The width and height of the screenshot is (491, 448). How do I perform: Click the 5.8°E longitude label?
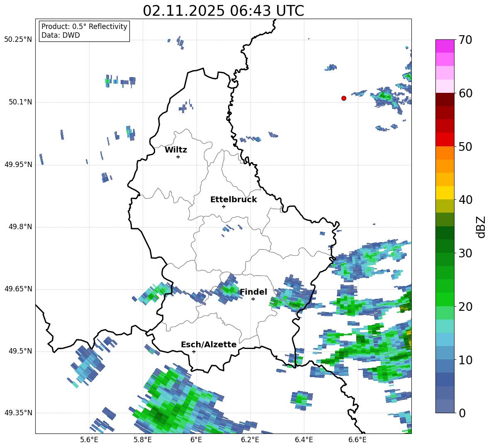[143, 440]
